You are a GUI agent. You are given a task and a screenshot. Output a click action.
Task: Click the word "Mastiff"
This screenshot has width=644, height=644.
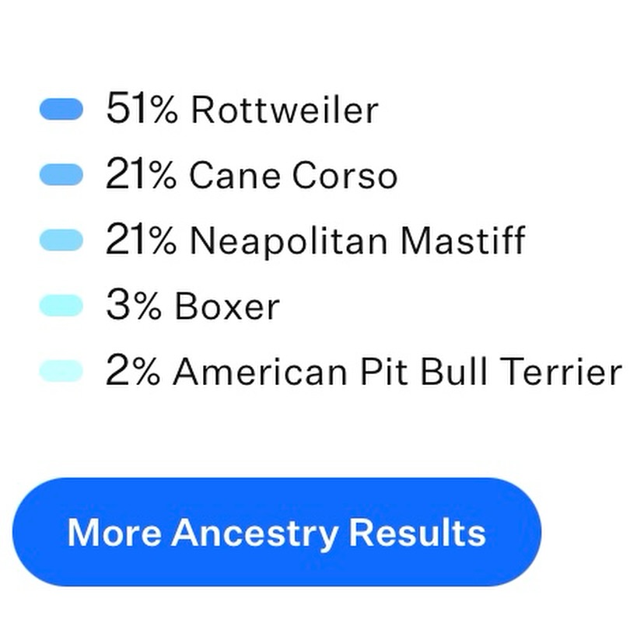[463, 240]
